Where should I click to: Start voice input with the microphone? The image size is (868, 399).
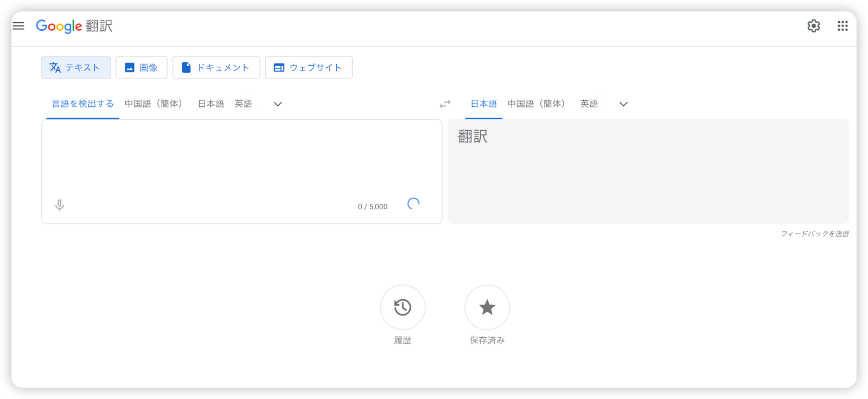tap(60, 205)
